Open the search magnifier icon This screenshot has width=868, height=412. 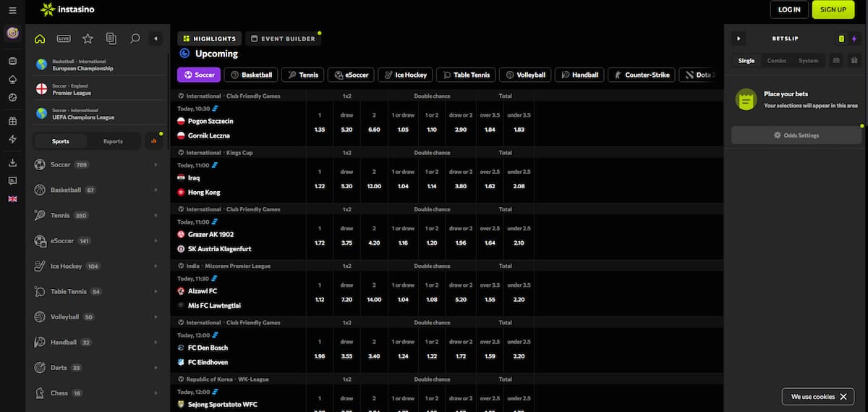click(x=135, y=38)
